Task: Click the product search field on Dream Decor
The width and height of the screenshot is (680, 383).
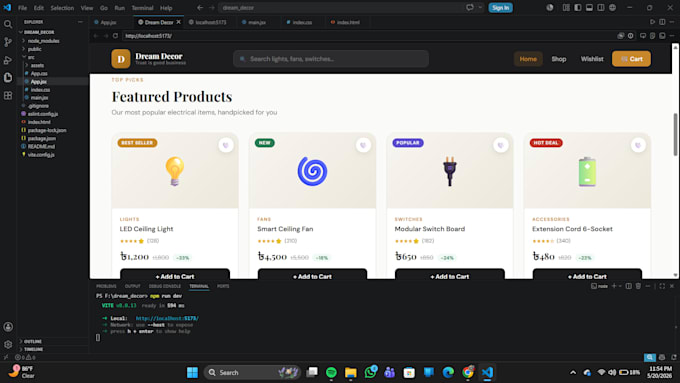Action: (331, 59)
